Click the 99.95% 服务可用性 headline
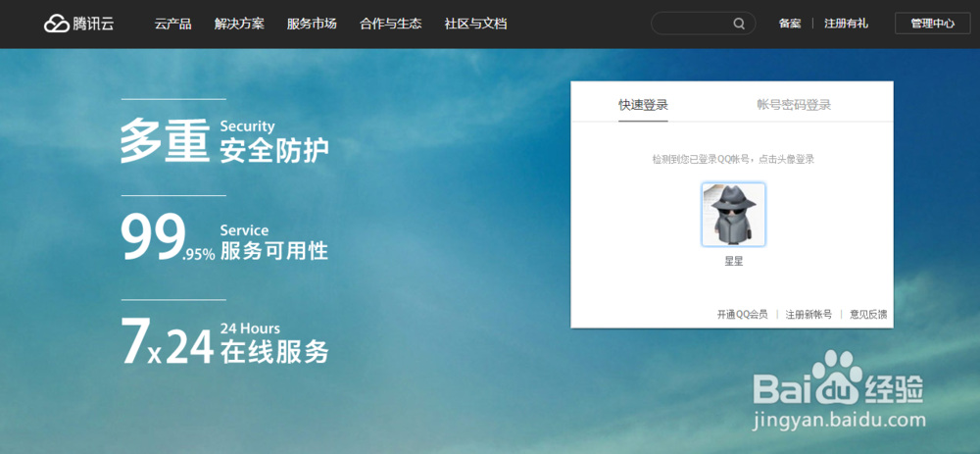Screen dimensions: 980x454 coord(224,238)
